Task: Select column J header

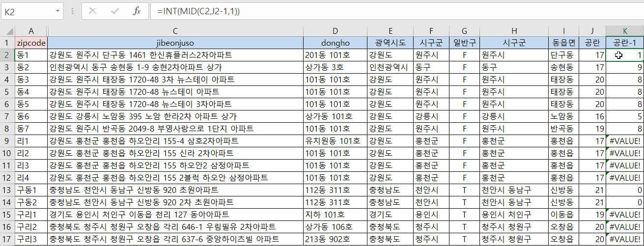Action: pyautogui.click(x=592, y=30)
